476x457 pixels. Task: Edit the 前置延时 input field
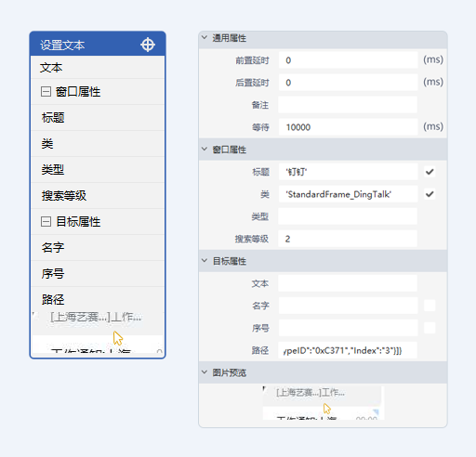point(348,60)
